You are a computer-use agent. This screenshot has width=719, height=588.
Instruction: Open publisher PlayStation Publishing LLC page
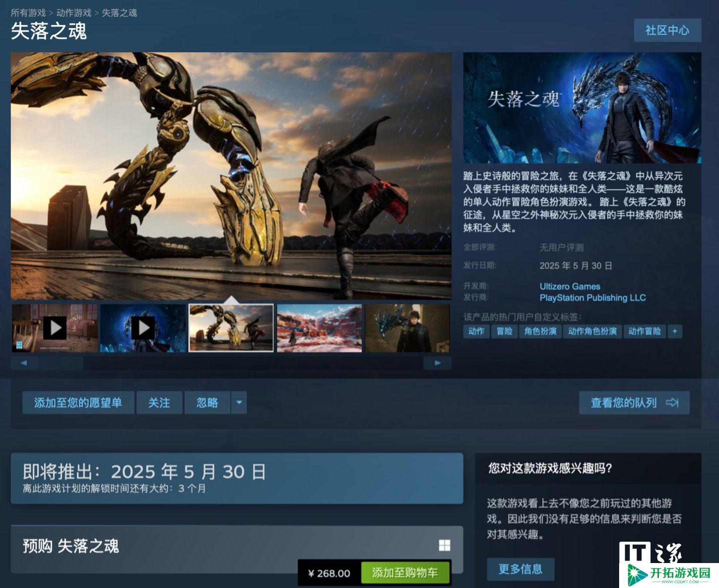tap(593, 298)
